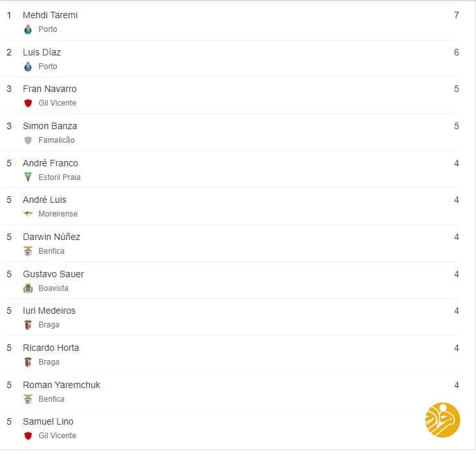The height and width of the screenshot is (454, 476).
Task: Open Roman Yaremchuk's name link
Action: (61, 385)
